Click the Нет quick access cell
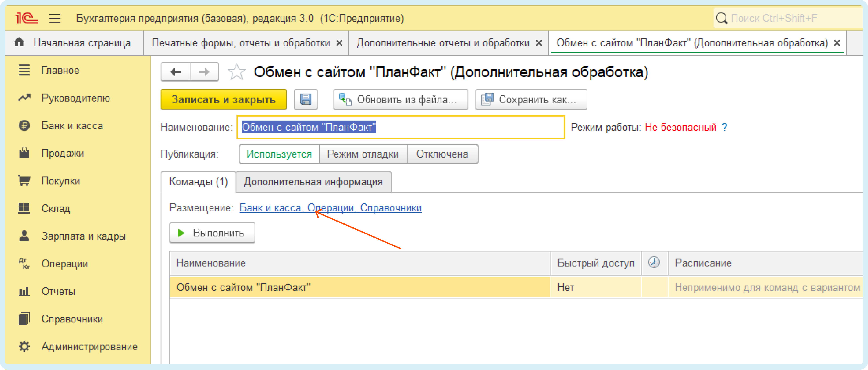868x370 pixels. point(596,287)
